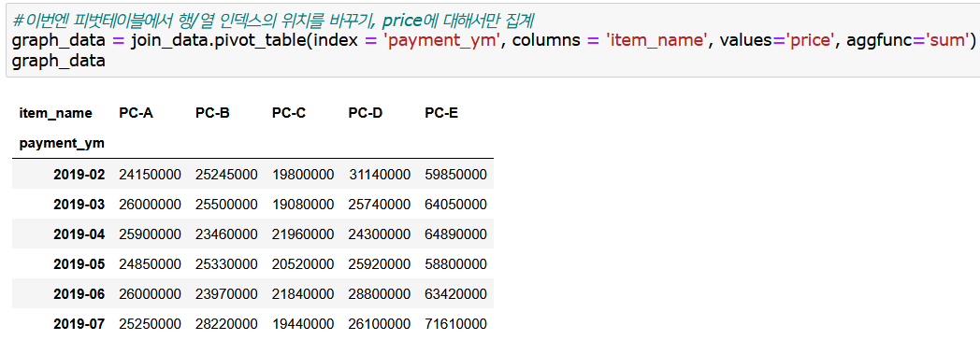Click the 2019-06 row label
980x340 pixels.
79,294
